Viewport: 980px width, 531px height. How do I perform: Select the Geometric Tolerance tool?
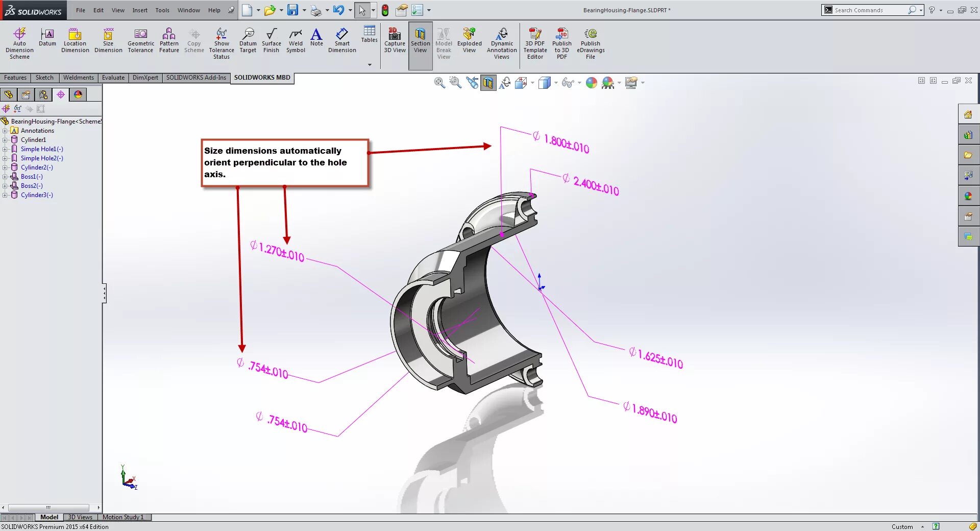pyautogui.click(x=140, y=42)
